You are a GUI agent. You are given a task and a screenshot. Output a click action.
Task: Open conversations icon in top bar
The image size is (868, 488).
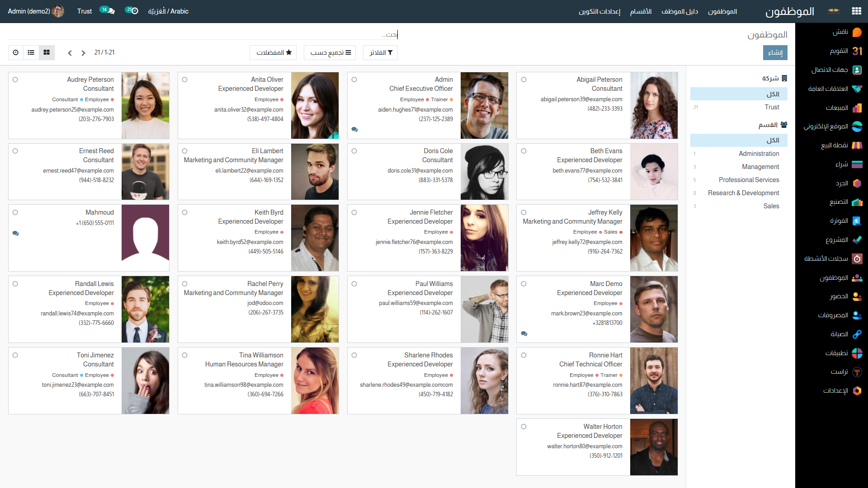coord(110,11)
